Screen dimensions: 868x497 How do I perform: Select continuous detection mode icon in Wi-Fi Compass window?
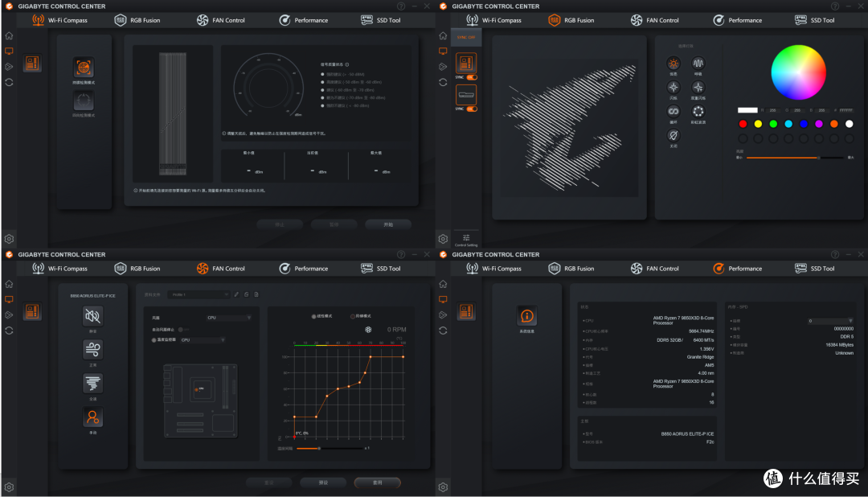pyautogui.click(x=84, y=68)
